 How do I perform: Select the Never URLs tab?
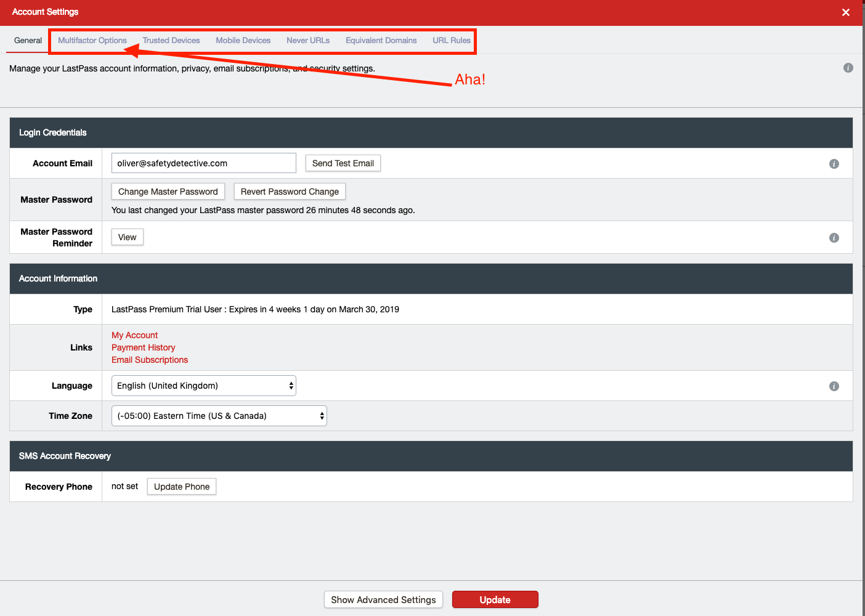pos(308,41)
